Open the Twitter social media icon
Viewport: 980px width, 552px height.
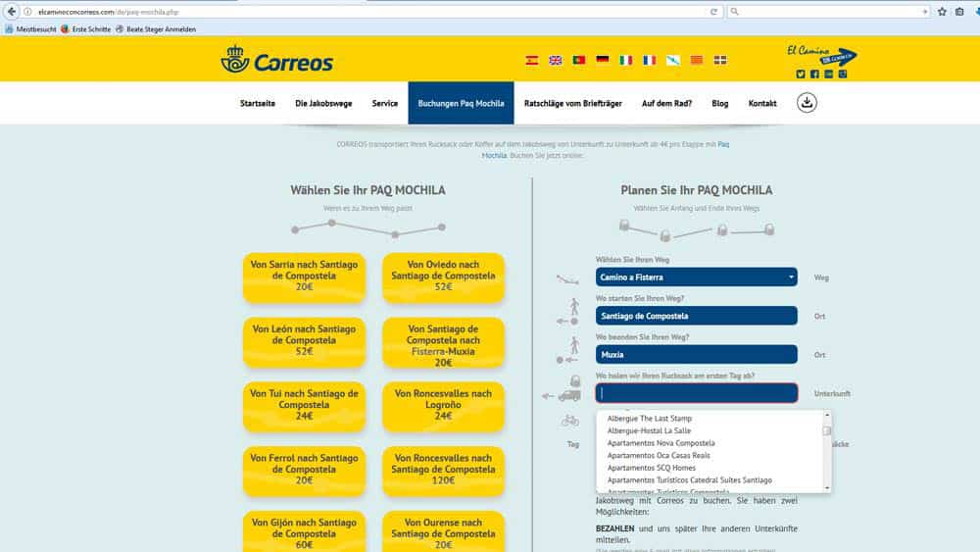coord(801,74)
